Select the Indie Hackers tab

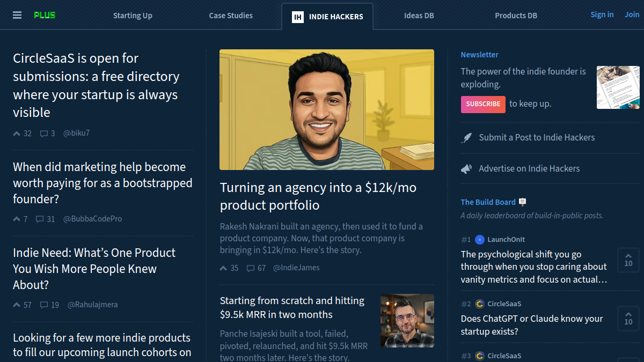pos(327,16)
